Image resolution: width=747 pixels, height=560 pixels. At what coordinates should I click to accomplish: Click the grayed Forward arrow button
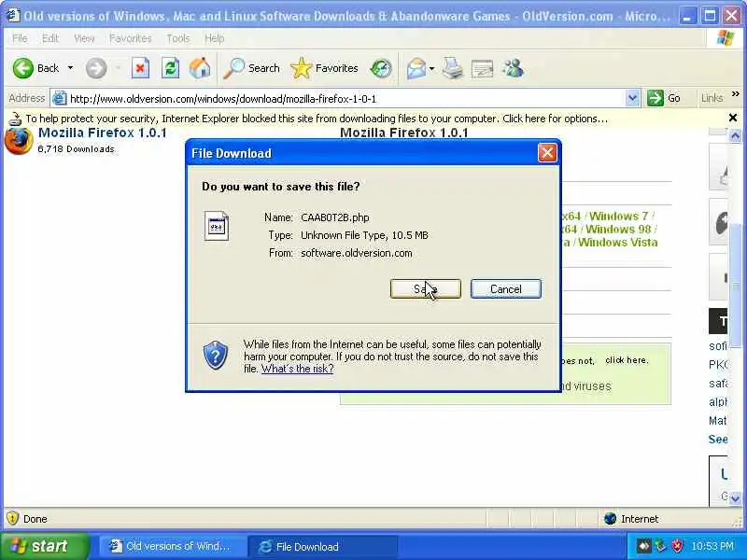(96, 68)
